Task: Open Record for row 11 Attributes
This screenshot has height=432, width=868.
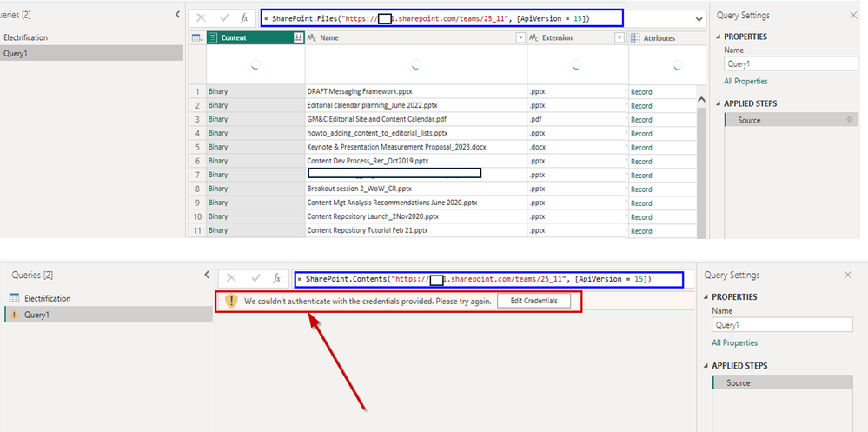Action: coord(641,231)
